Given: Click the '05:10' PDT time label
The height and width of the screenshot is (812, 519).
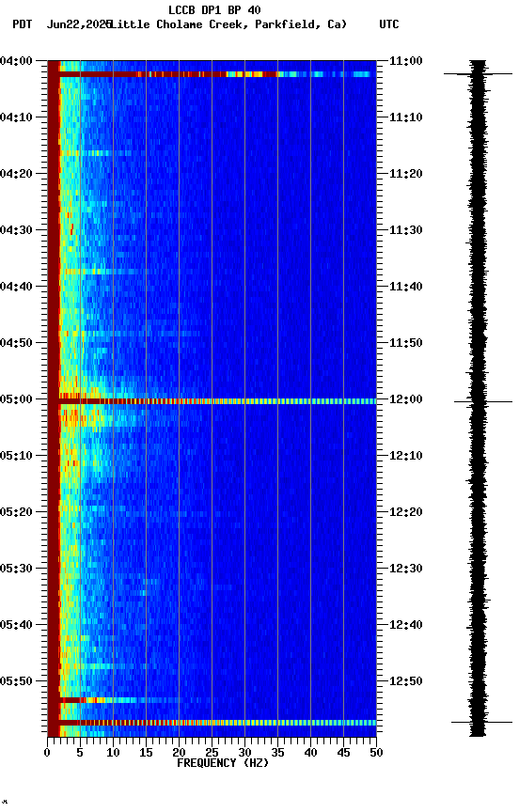Looking at the screenshot, I should pos(16,456).
